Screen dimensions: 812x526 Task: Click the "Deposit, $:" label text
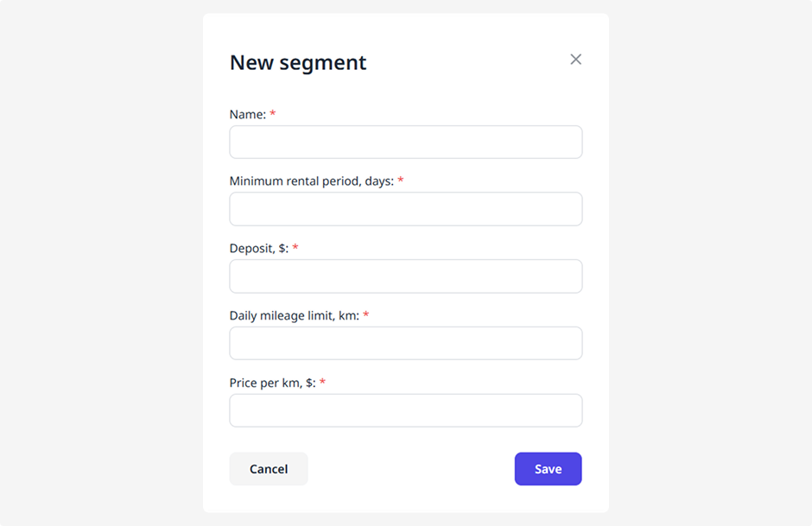click(258, 248)
